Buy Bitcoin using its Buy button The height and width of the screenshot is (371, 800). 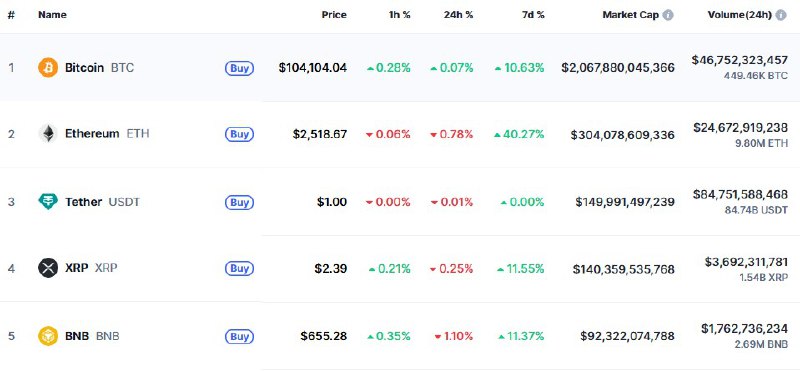(x=239, y=68)
